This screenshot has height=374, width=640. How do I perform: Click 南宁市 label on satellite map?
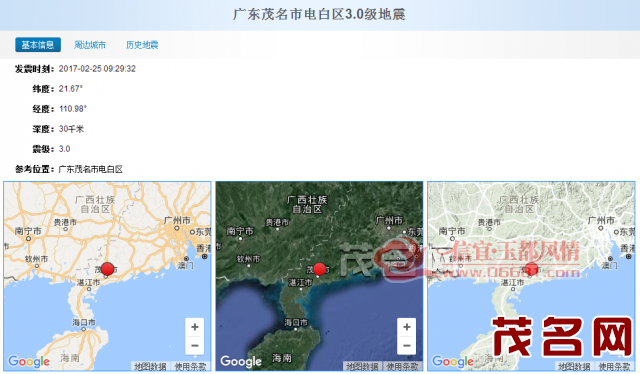tap(240, 231)
